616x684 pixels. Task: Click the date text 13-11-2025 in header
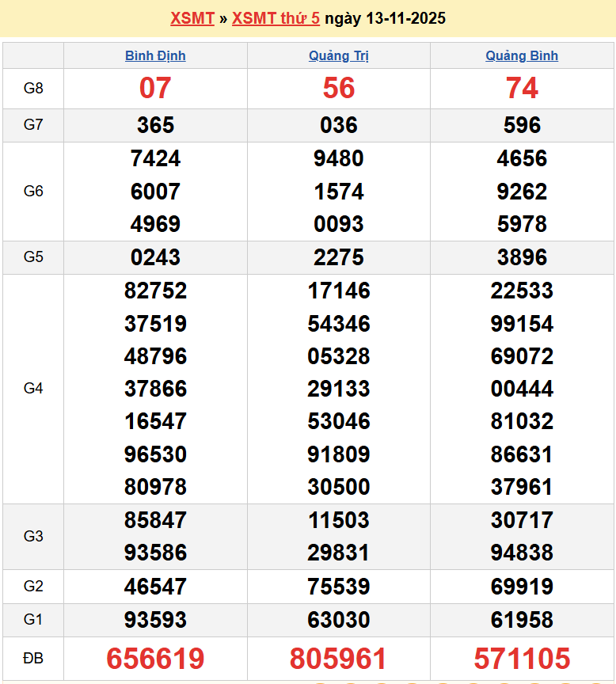(405, 18)
